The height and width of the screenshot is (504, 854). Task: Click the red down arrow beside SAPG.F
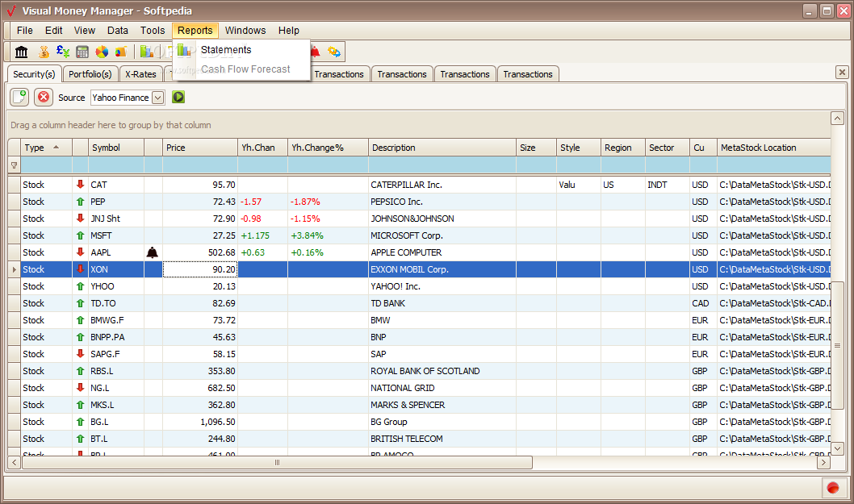[x=80, y=354]
